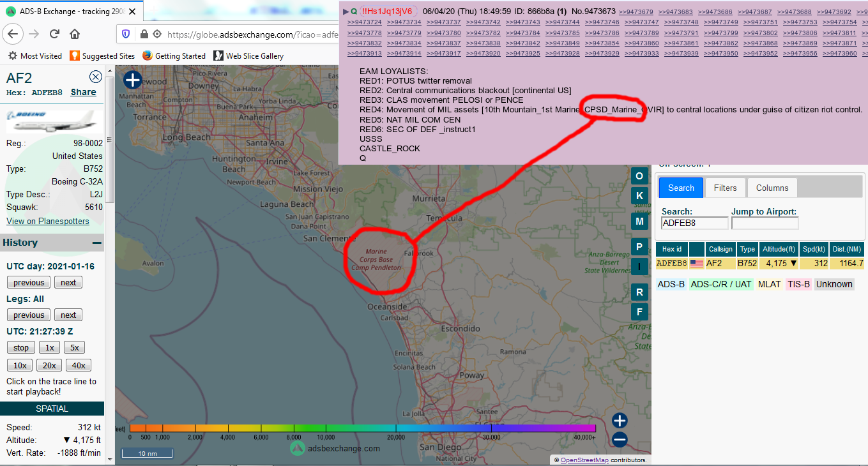Toggle the K map button
The width and height of the screenshot is (868, 466).
click(639, 195)
